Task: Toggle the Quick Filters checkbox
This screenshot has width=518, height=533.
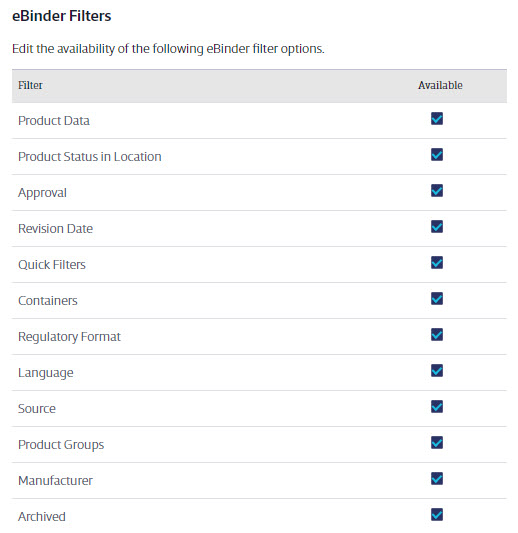Action: coord(437,263)
